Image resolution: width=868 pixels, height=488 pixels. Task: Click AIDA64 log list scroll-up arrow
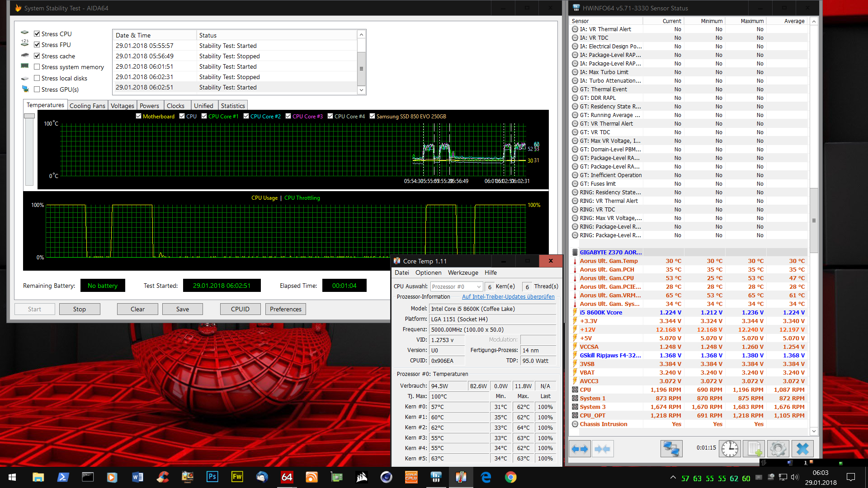pos(361,35)
